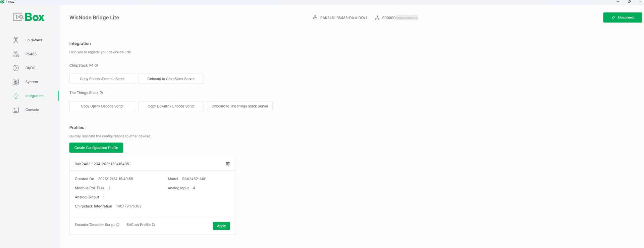
Task: Click the Profiles section heading
Action: 77,128
